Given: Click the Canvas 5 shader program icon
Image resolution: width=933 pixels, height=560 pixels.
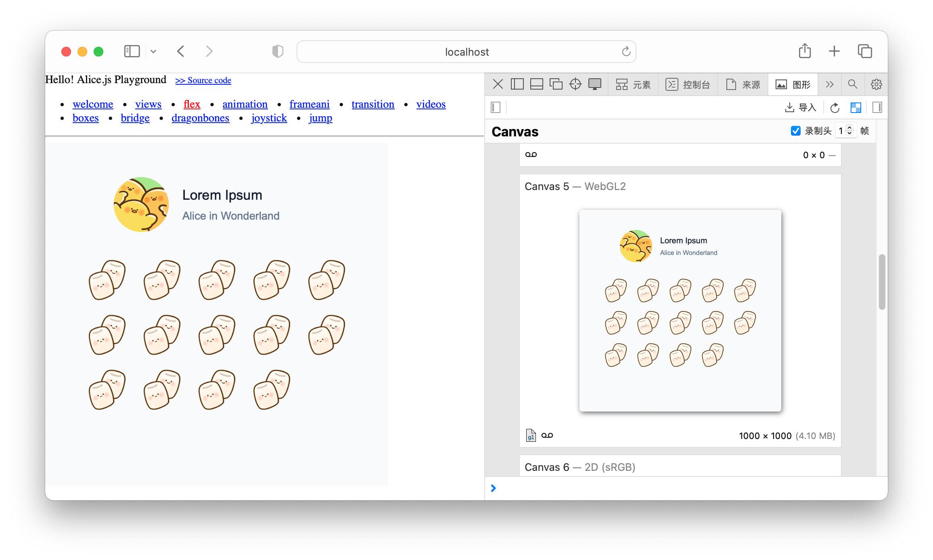Looking at the screenshot, I should pyautogui.click(x=531, y=435).
